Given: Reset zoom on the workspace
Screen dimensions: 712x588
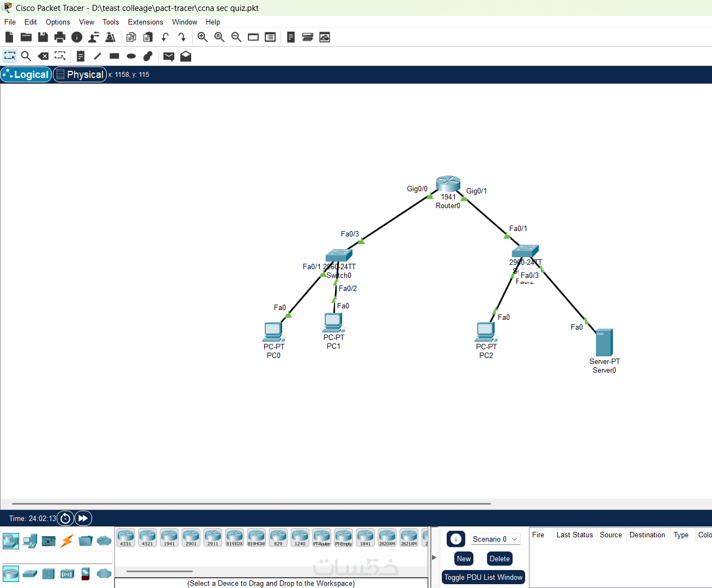Looking at the screenshot, I should [220, 37].
